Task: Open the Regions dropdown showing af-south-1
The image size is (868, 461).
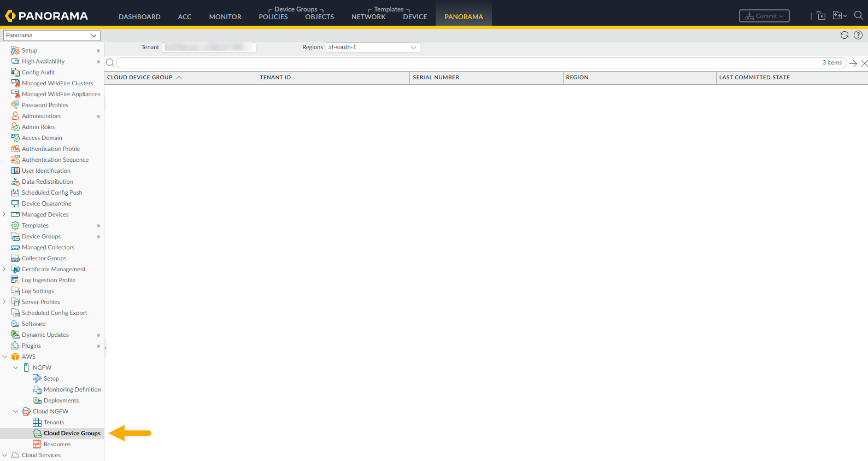Action: (x=373, y=48)
